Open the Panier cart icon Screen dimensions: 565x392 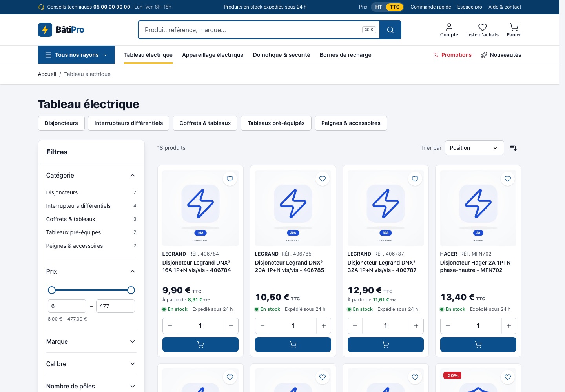tap(514, 30)
